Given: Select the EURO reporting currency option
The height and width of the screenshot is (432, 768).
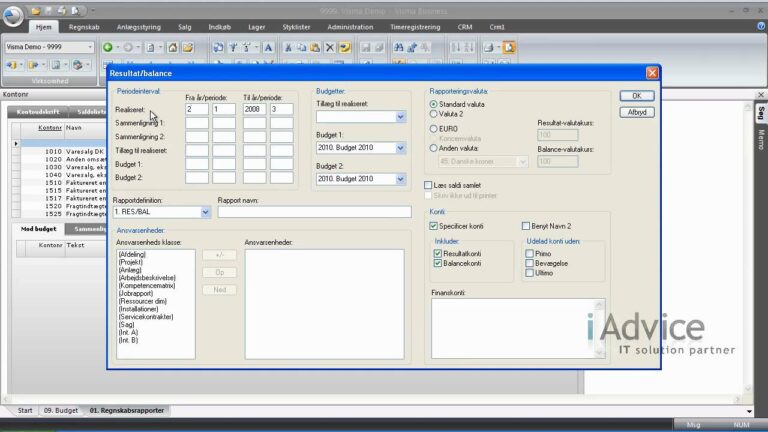Looking at the screenshot, I should tap(433, 129).
